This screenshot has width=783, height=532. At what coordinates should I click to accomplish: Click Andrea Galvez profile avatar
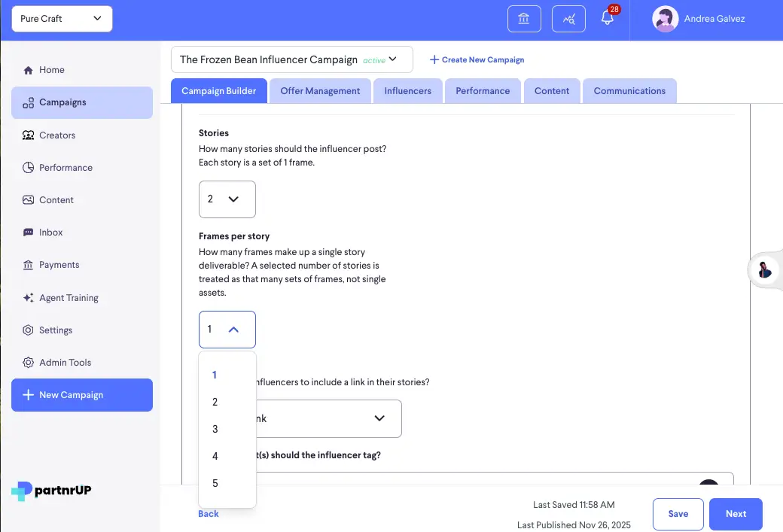tap(665, 19)
